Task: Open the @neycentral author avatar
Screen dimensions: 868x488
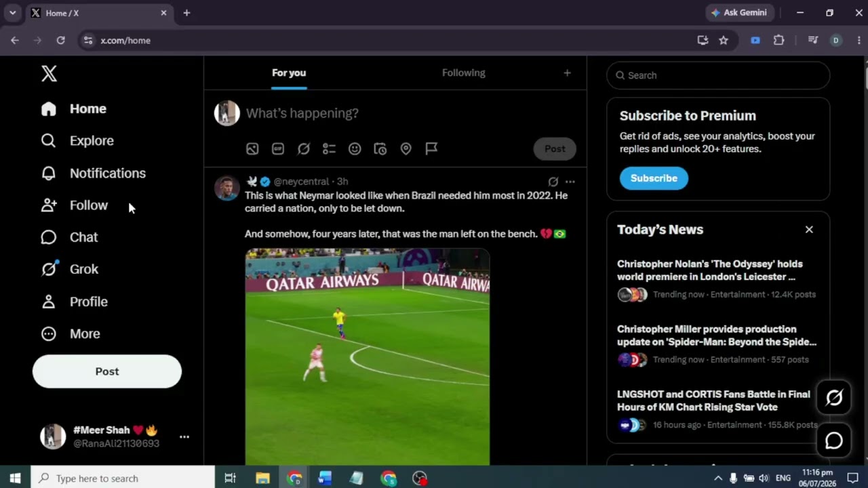Action: coord(227,188)
